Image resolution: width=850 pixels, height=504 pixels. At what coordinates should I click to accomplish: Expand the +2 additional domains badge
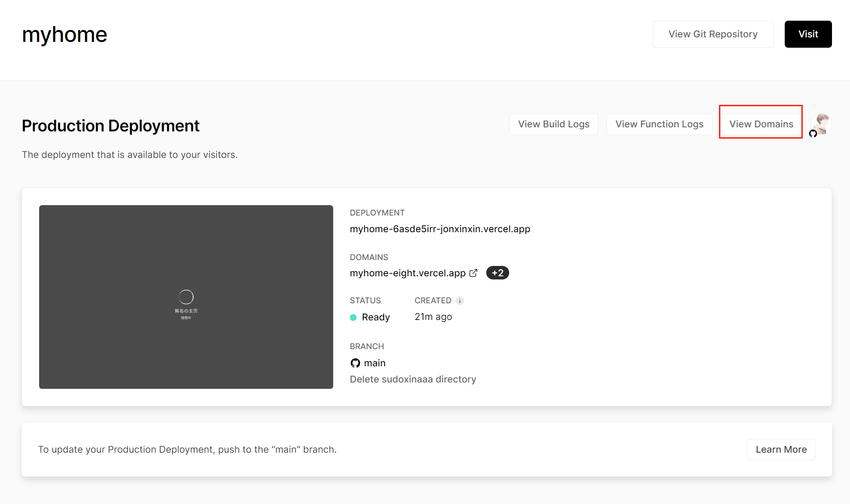[497, 273]
